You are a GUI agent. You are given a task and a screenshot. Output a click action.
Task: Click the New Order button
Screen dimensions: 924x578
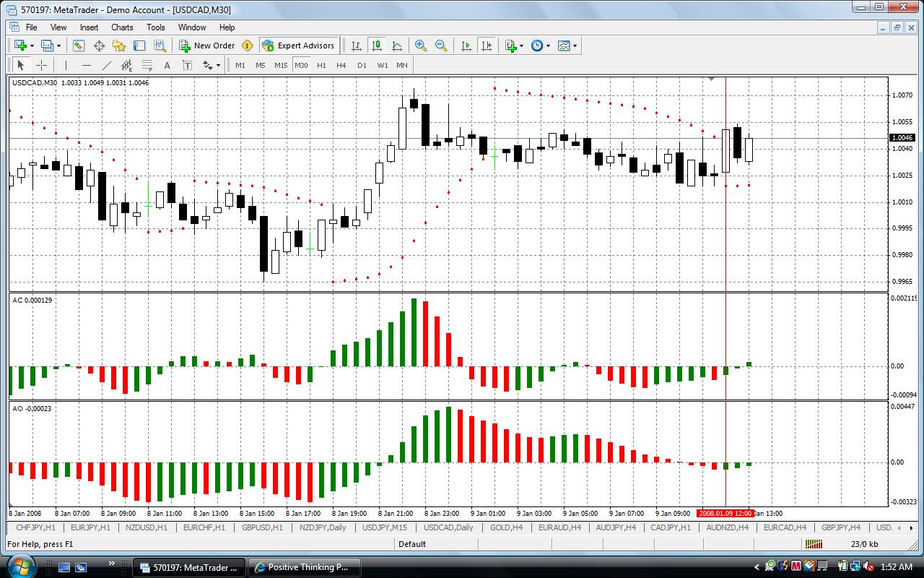click(x=207, y=46)
